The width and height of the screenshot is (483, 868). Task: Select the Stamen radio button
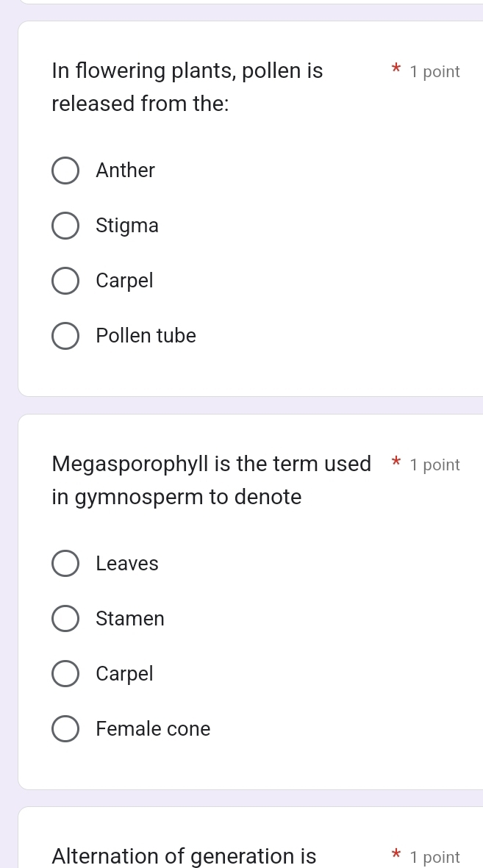tap(65, 619)
